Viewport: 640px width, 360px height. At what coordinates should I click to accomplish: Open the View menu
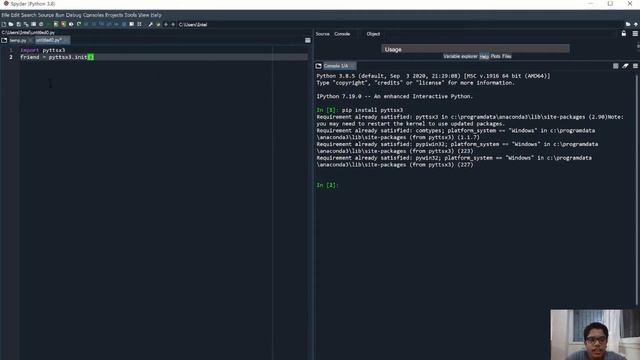(144, 15)
